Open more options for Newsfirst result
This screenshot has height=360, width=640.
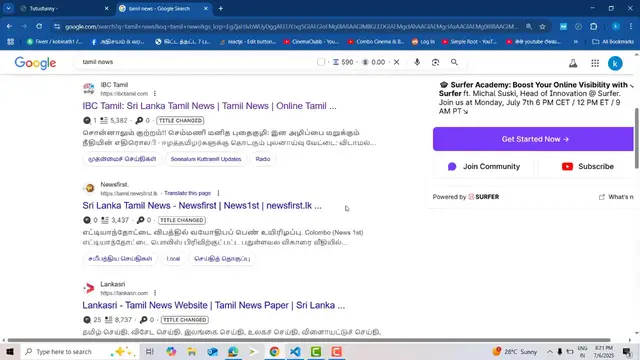[218, 193]
